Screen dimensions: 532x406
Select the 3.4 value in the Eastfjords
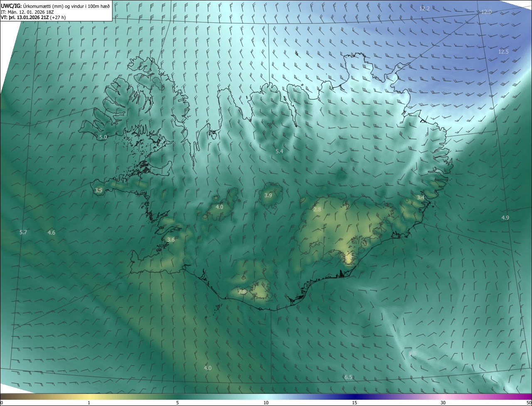pos(421,198)
